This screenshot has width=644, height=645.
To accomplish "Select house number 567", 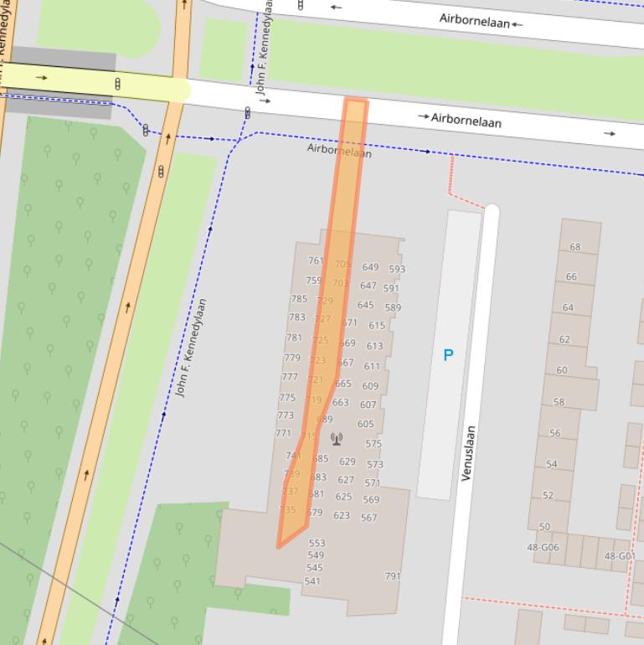I will [368, 518].
